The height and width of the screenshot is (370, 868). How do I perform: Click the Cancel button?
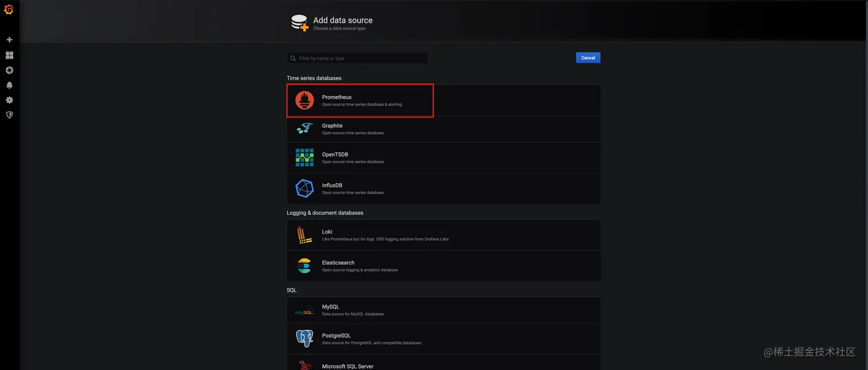click(588, 58)
